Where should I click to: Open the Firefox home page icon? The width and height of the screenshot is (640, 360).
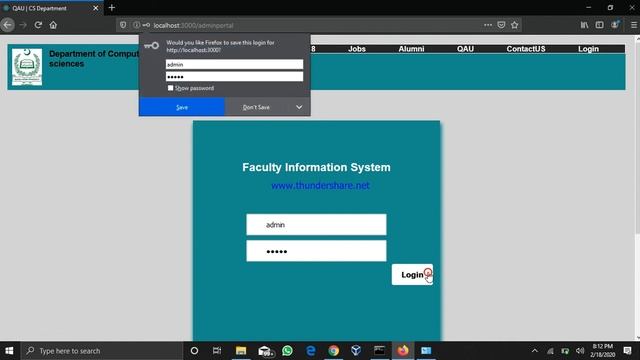click(x=53, y=25)
